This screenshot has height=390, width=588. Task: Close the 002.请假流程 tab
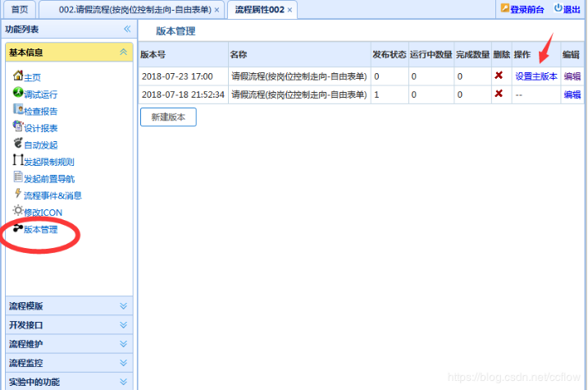[217, 10]
